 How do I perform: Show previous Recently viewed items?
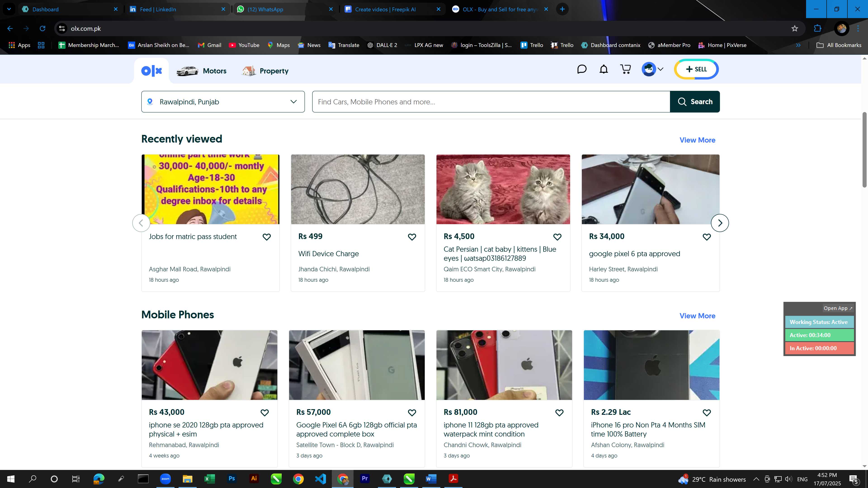tap(141, 223)
